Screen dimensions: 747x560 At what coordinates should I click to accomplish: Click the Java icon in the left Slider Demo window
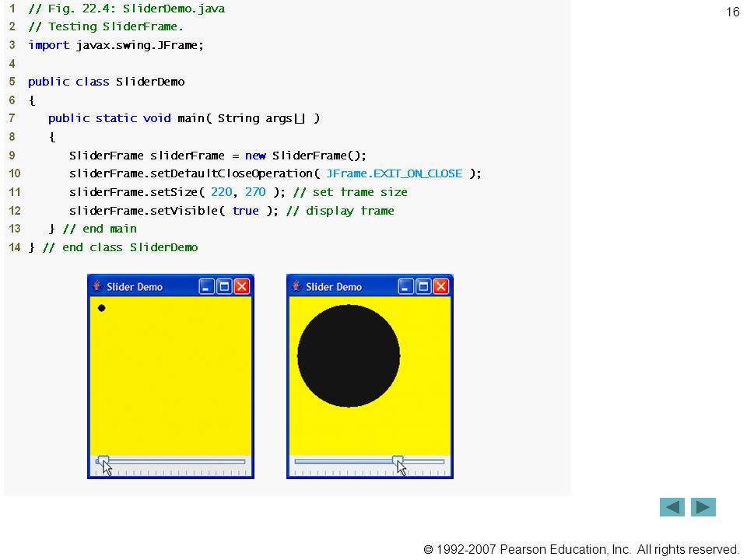(x=98, y=286)
